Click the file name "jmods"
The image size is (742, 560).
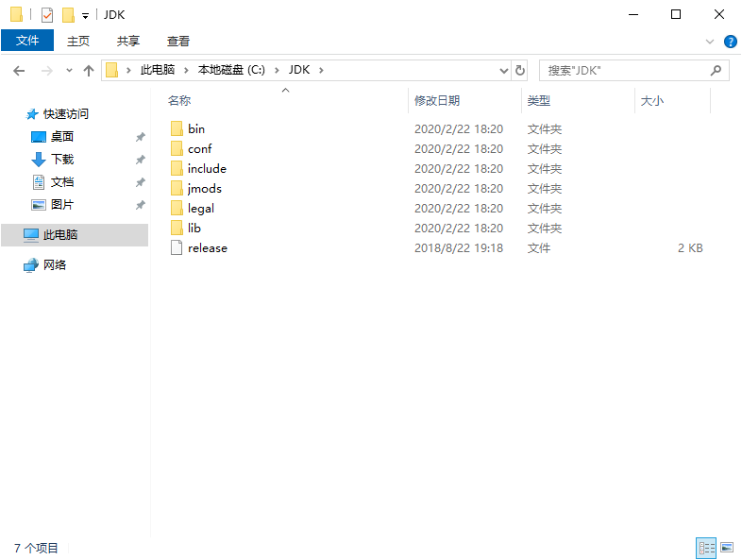tap(205, 189)
